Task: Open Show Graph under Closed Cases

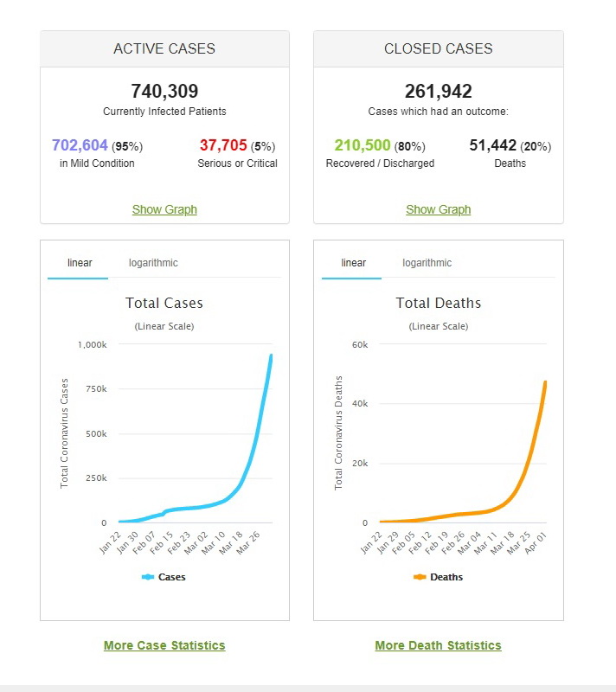Action: (x=439, y=209)
